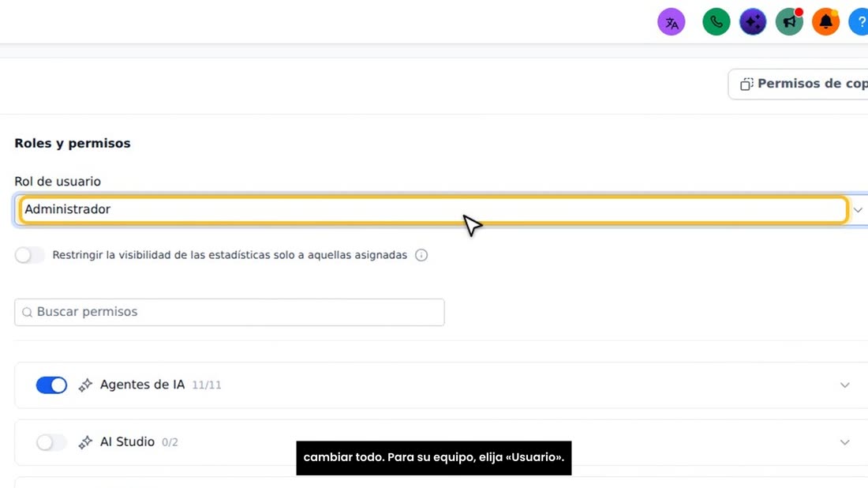Expand the Agentes de IA permissions section
Image resolution: width=868 pixels, height=488 pixels.
click(x=845, y=385)
